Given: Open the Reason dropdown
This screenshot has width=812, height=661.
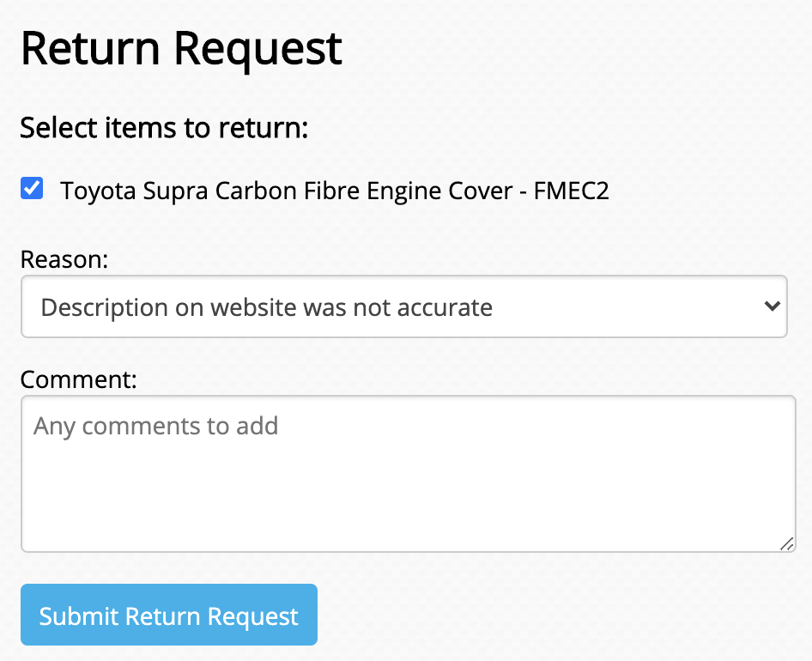Looking at the screenshot, I should [403, 306].
